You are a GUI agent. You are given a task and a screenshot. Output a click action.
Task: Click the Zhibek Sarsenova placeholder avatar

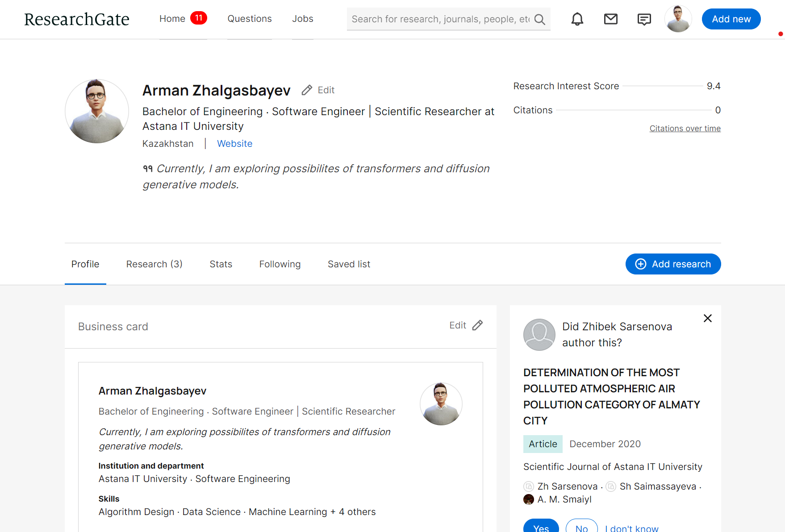539,335
